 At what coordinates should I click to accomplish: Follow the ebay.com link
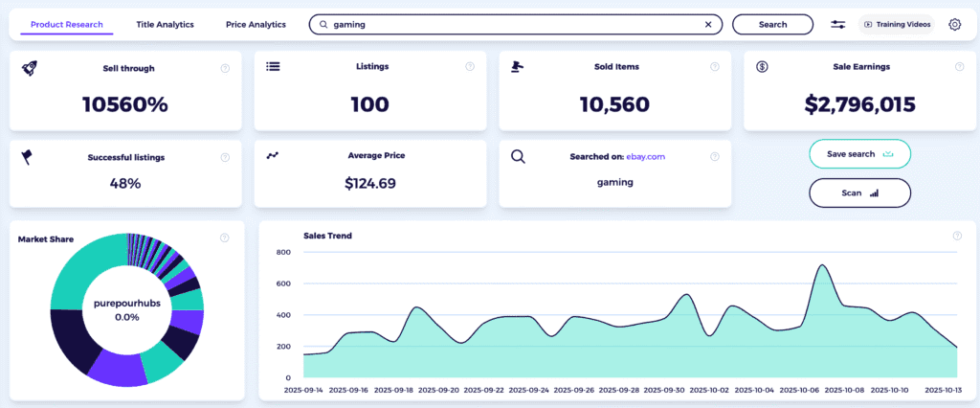tap(645, 156)
